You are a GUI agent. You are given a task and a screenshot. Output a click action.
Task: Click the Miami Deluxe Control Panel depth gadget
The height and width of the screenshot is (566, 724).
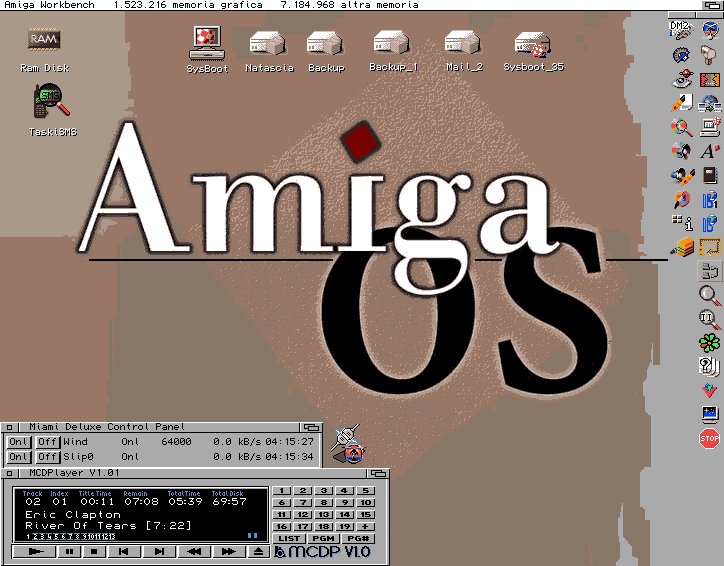pyautogui.click(x=311, y=427)
